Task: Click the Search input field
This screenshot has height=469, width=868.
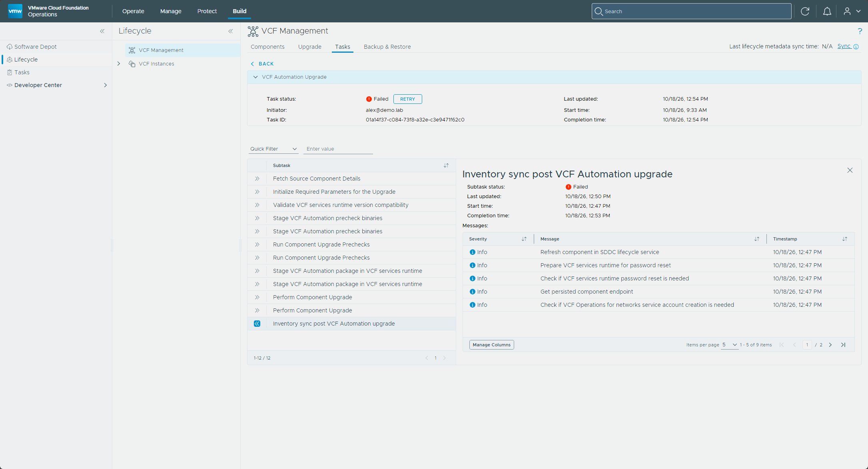Action: point(692,11)
